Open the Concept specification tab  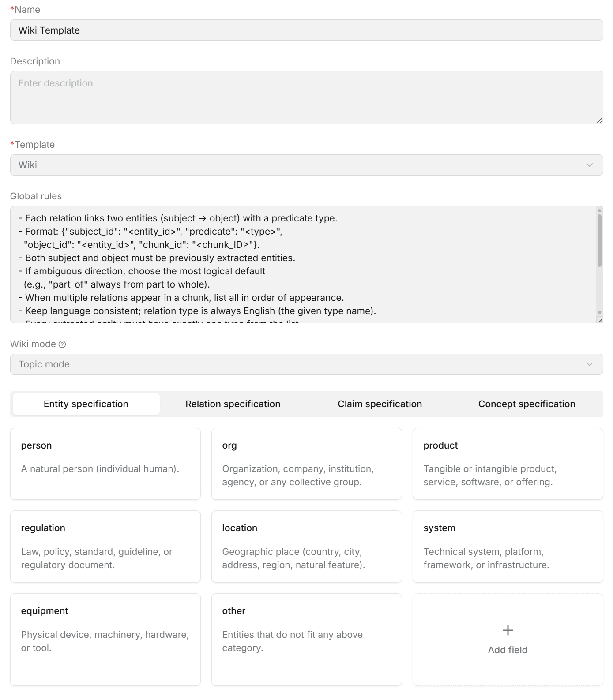(x=527, y=404)
